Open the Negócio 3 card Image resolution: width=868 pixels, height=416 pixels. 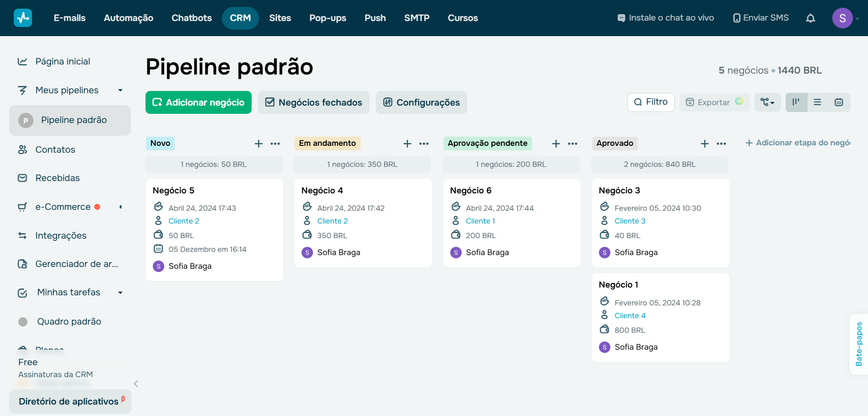pos(661,223)
